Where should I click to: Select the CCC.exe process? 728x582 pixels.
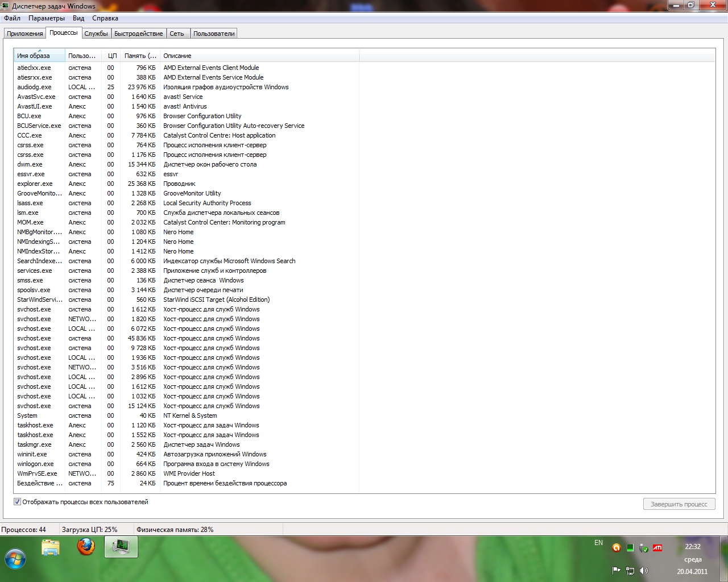(187, 135)
